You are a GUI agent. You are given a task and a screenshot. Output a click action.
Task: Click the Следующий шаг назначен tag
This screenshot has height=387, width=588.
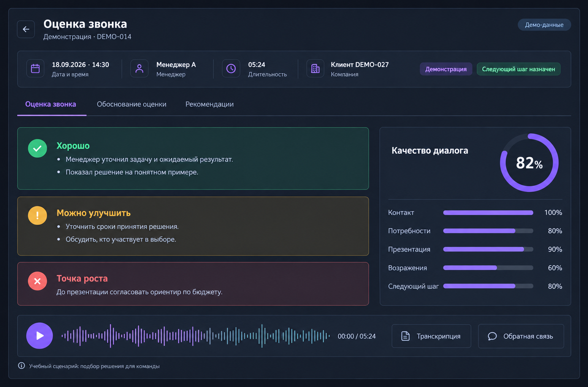[518, 69]
